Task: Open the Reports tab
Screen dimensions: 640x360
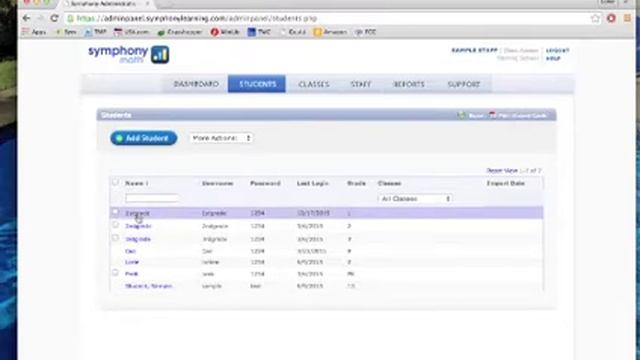Action: [409, 84]
